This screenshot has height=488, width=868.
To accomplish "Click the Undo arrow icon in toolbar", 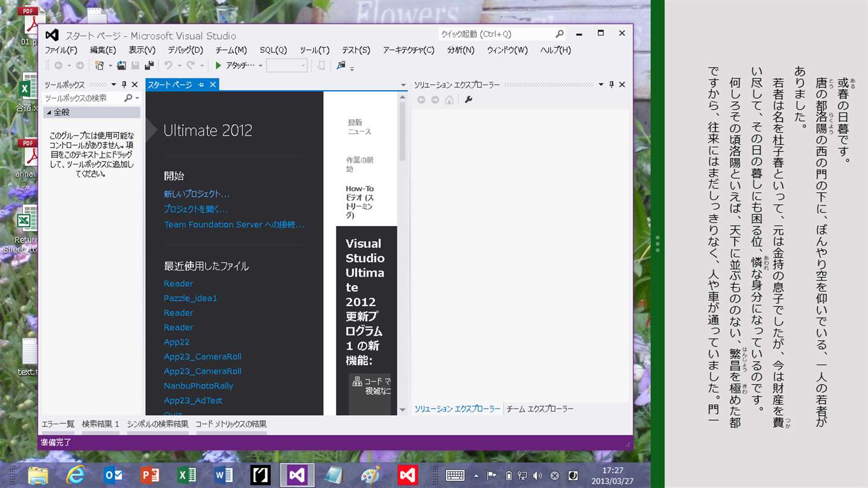I will click(168, 66).
